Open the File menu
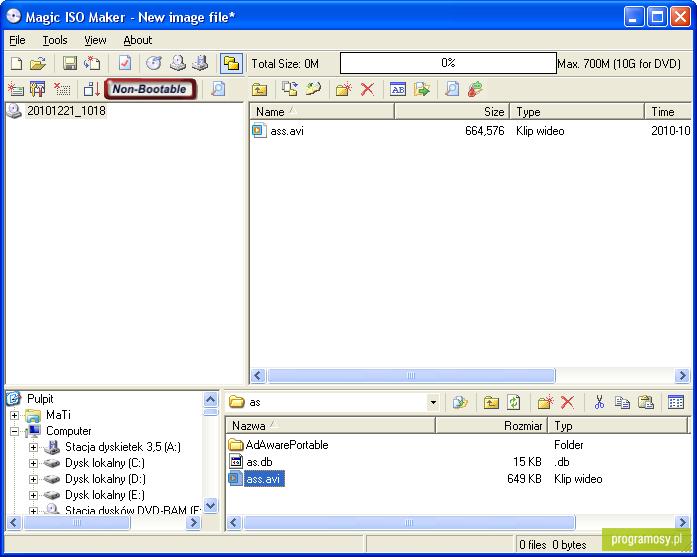 pos(17,40)
